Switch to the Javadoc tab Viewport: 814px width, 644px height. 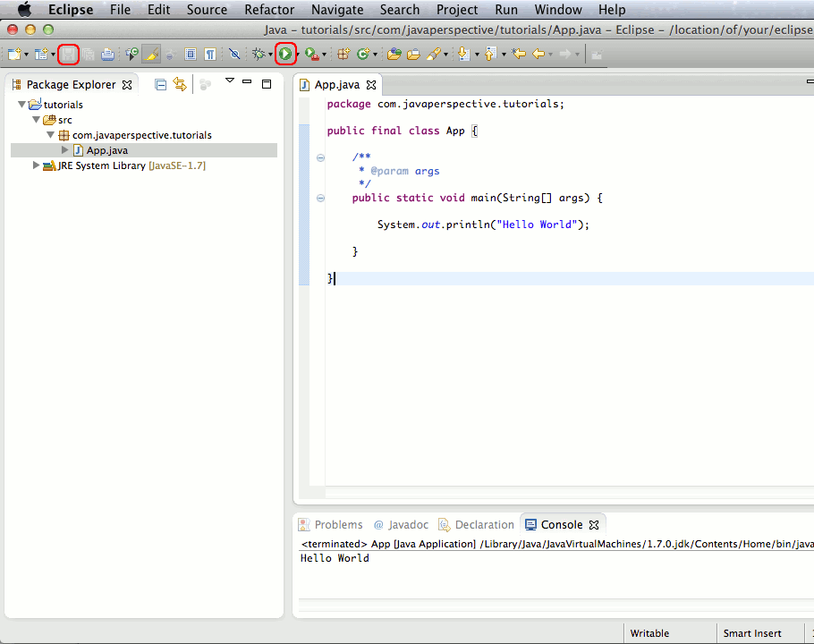[401, 525]
